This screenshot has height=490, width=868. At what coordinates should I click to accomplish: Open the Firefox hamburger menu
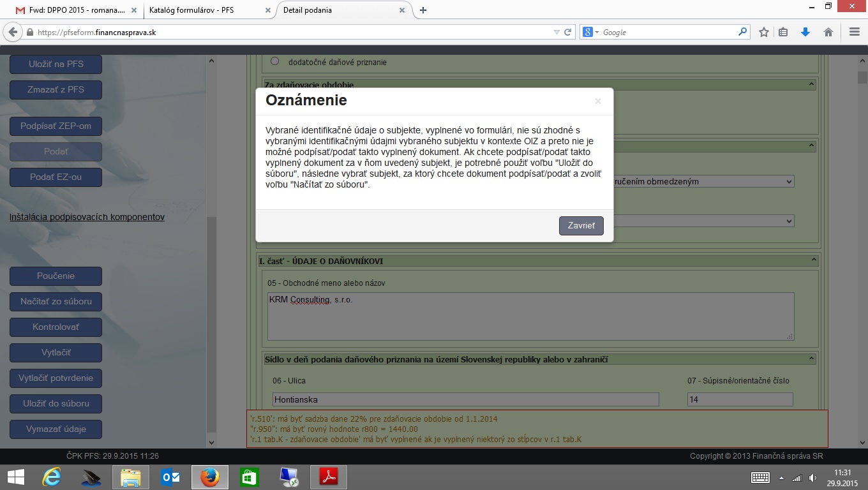[855, 32]
